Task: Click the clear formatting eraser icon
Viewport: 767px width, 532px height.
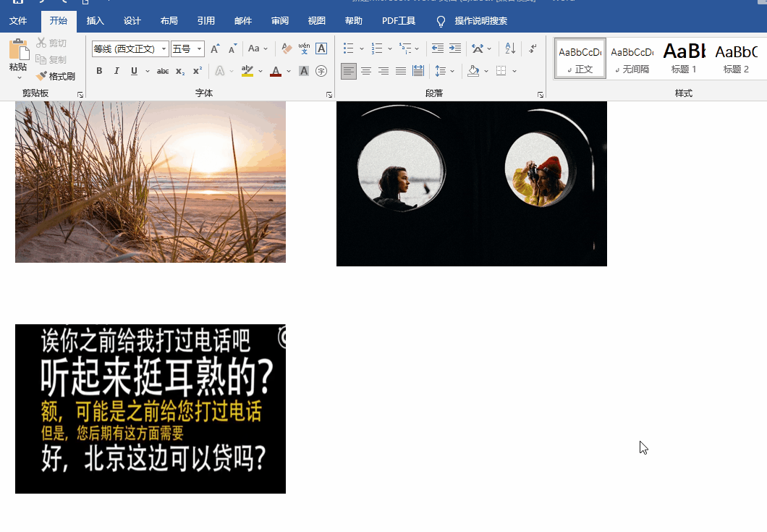Action: [287, 49]
